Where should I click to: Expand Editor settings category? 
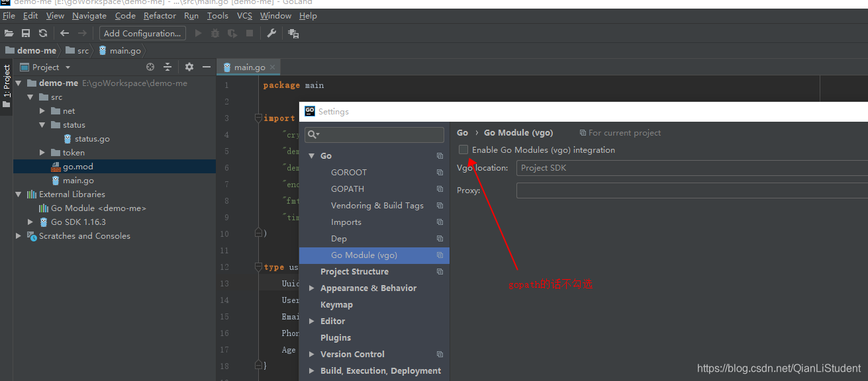(x=312, y=321)
